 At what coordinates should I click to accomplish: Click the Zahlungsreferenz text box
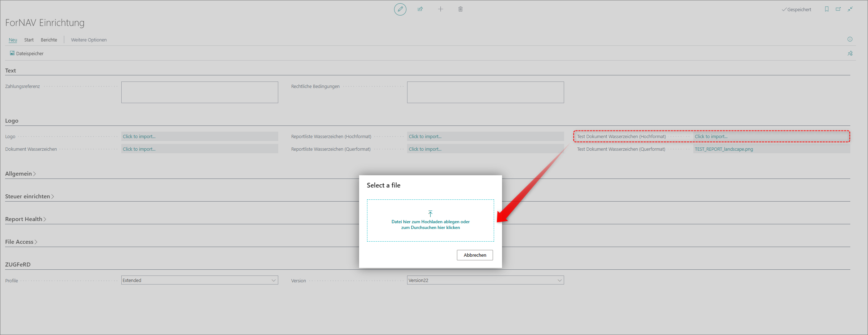(x=200, y=92)
